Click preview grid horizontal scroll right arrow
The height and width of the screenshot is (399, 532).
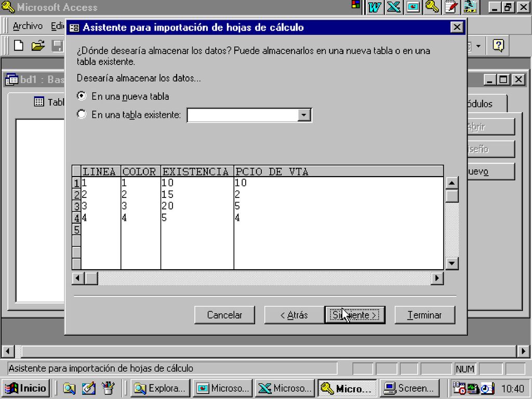click(437, 278)
